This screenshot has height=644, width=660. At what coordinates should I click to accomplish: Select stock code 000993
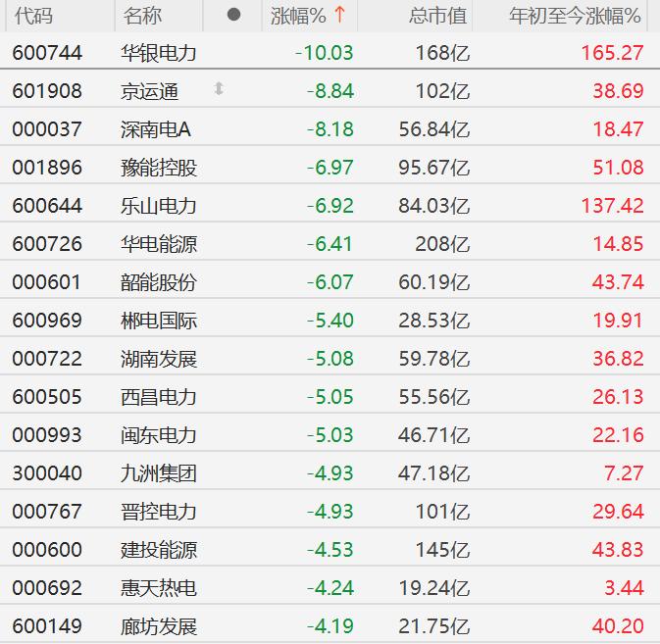[47, 435]
